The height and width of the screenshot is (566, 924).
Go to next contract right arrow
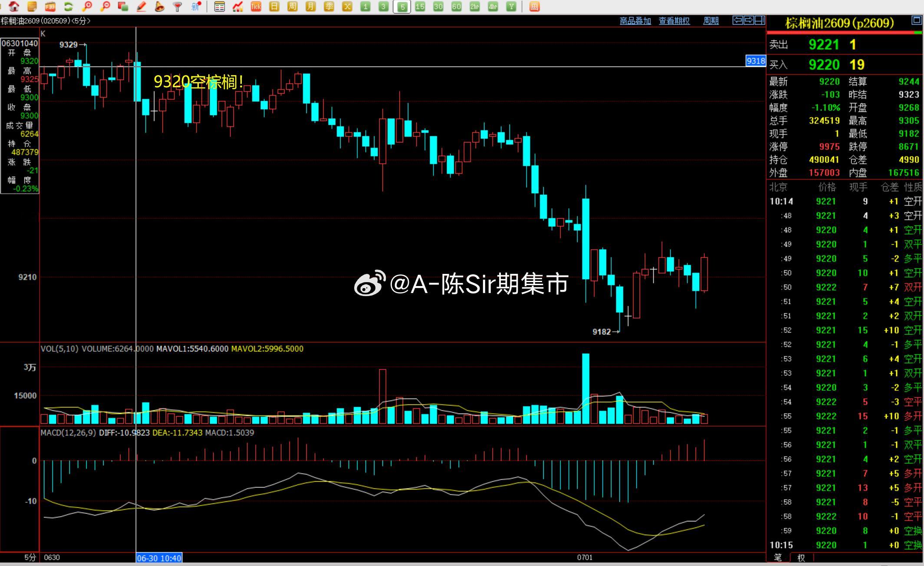click(749, 20)
